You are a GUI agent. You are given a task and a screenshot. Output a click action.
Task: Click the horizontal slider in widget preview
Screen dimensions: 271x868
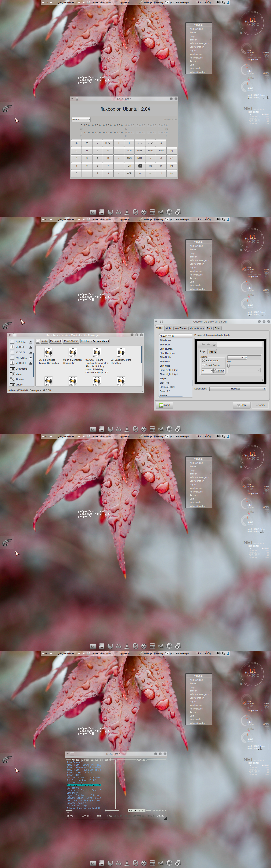coord(244,365)
